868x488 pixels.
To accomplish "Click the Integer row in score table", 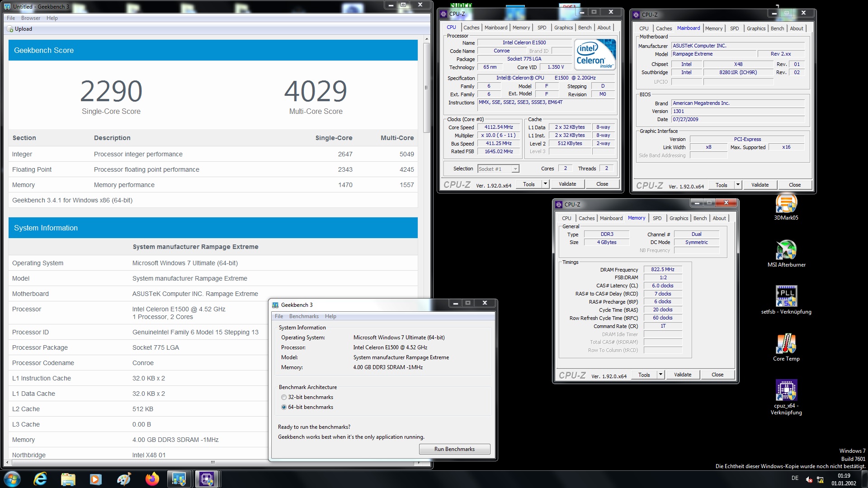I will click(213, 154).
